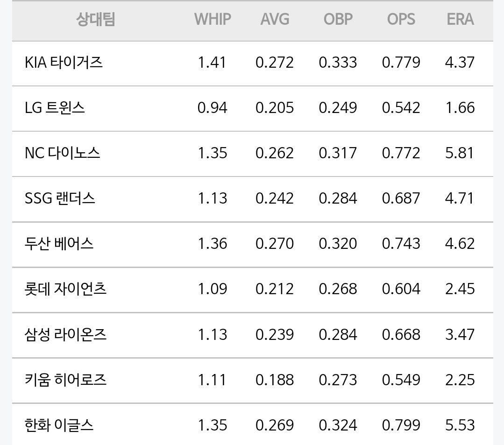Screen dimensions: 504x445
Task: Sort by ERA column header
Action: click(460, 20)
